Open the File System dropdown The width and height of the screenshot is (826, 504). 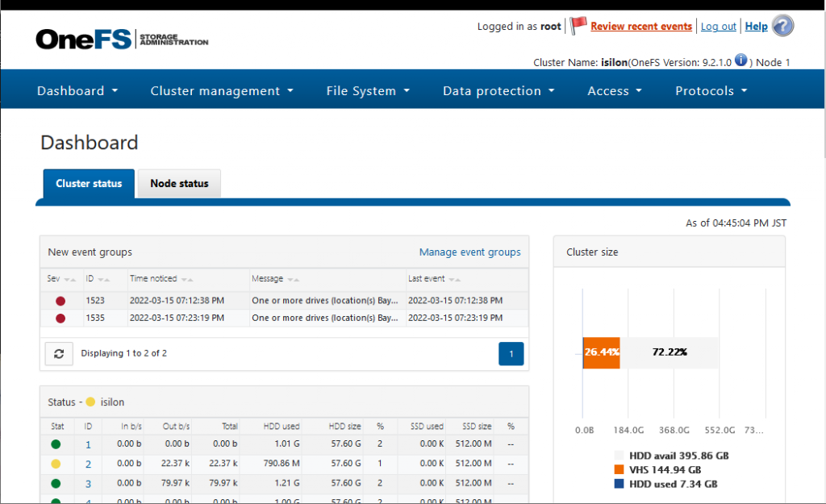pyautogui.click(x=368, y=90)
